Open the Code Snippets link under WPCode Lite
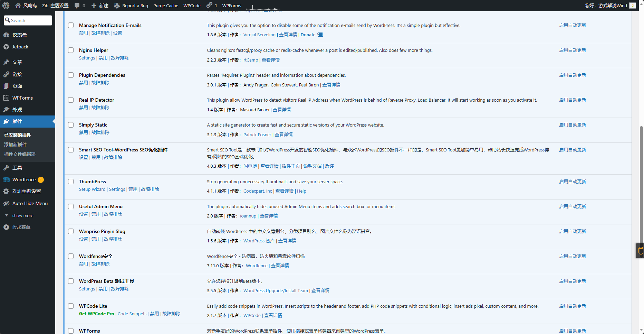The image size is (644, 334). [132, 314]
